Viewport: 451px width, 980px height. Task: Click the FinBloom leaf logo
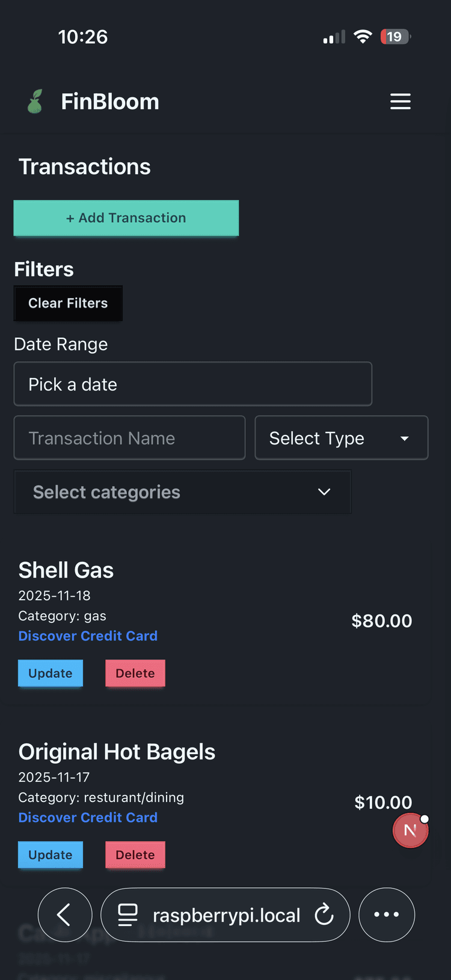pos(35,101)
